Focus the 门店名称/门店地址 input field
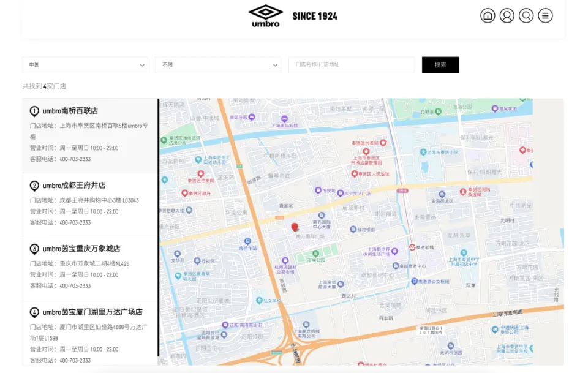The height and width of the screenshot is (373, 588). coord(352,65)
